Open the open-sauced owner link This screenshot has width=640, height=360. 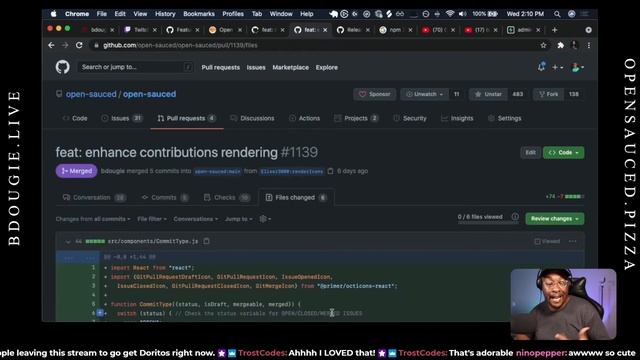click(91, 94)
